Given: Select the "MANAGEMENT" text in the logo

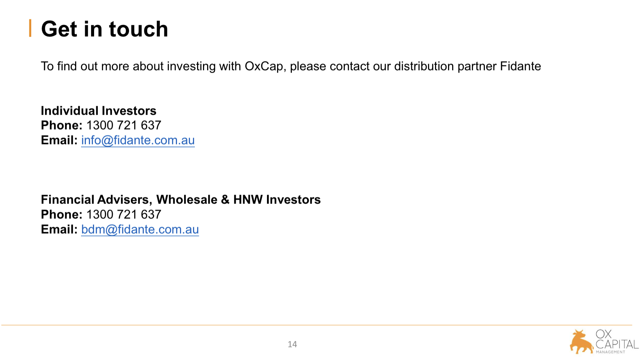Looking at the screenshot, I should (610, 352).
